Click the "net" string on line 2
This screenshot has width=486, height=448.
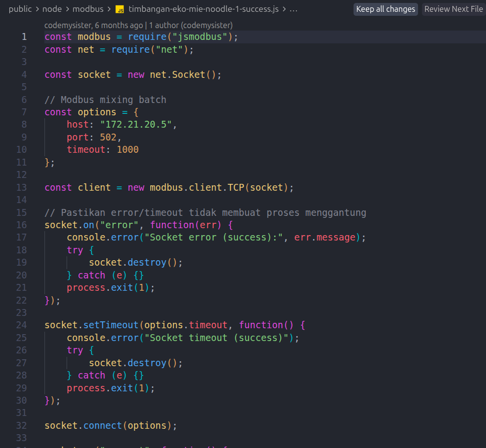(x=169, y=50)
